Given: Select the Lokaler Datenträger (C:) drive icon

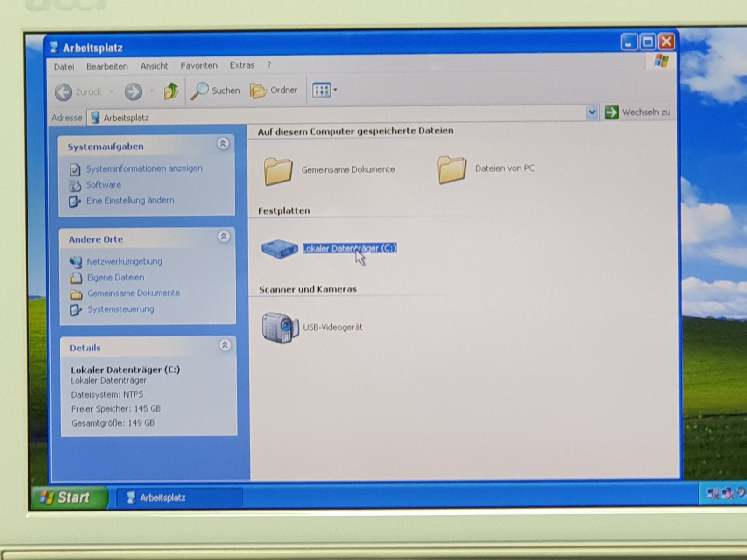Looking at the screenshot, I should coord(279,248).
